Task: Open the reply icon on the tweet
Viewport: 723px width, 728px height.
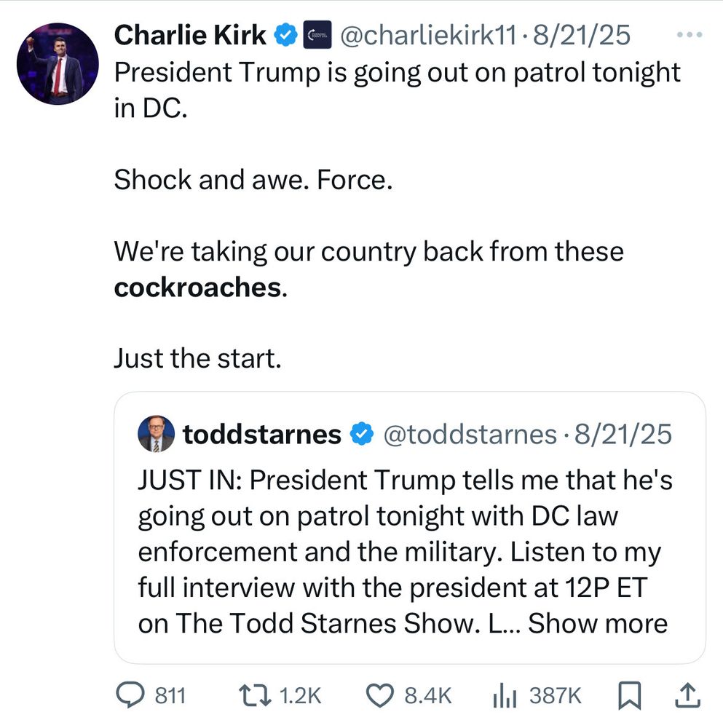Action: (x=130, y=695)
